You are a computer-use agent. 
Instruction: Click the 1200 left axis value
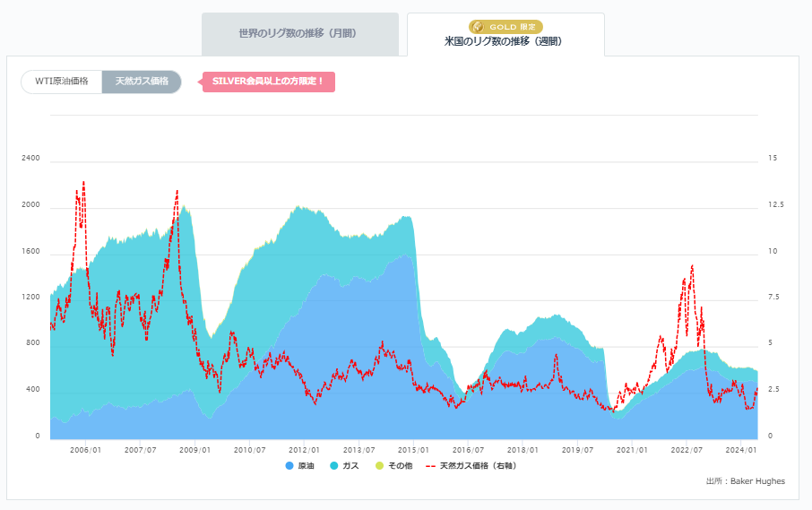coord(30,298)
